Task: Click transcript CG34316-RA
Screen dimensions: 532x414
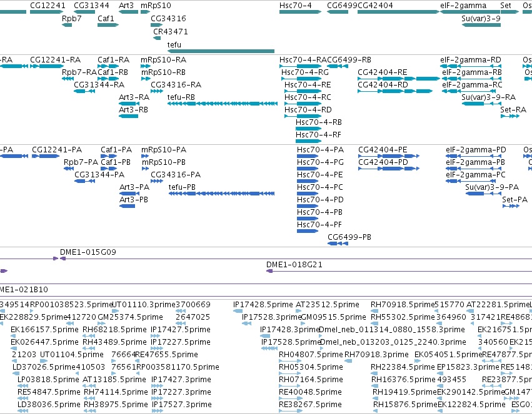Action: coord(157,91)
